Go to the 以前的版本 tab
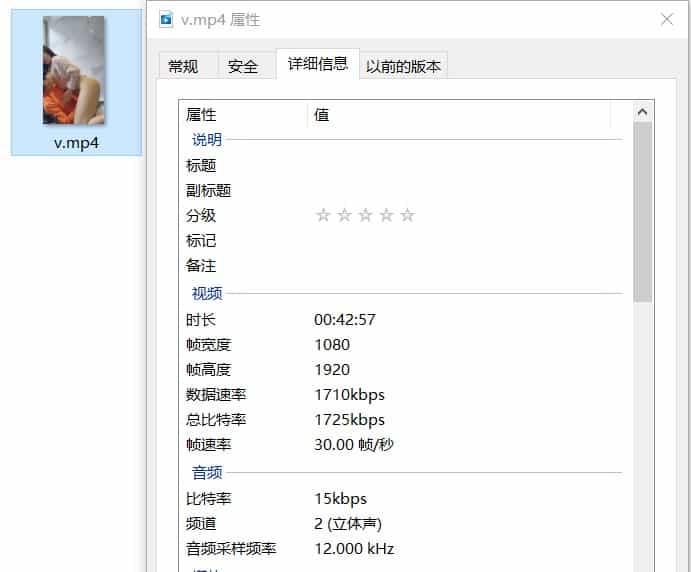Image resolution: width=691 pixels, height=572 pixels. click(404, 66)
